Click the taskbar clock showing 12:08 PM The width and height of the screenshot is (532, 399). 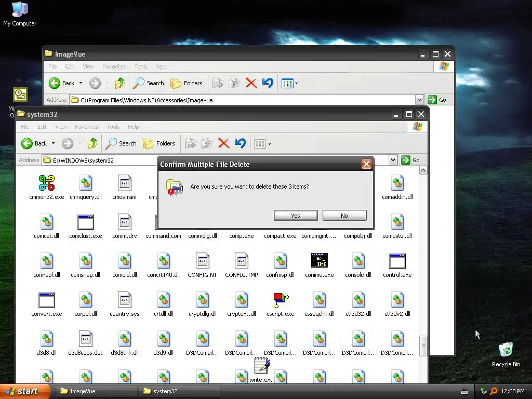click(x=512, y=391)
